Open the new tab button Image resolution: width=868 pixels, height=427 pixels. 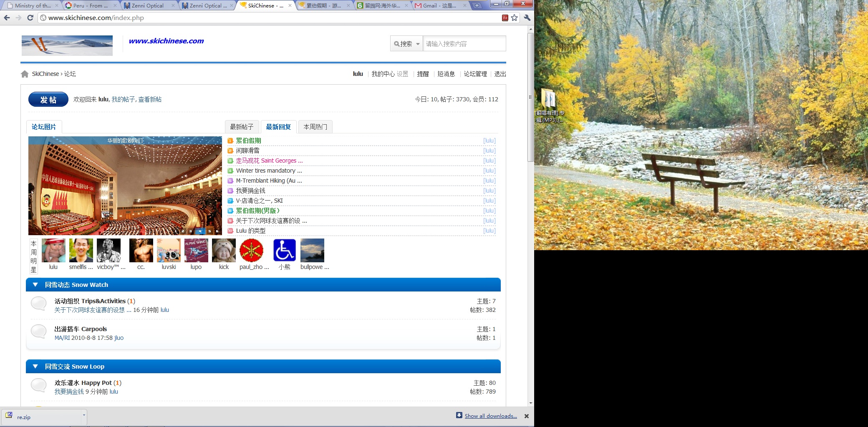click(x=477, y=5)
